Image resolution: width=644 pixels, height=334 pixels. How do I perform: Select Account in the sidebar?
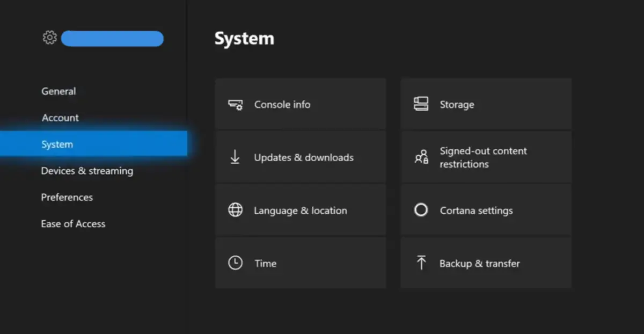click(60, 118)
